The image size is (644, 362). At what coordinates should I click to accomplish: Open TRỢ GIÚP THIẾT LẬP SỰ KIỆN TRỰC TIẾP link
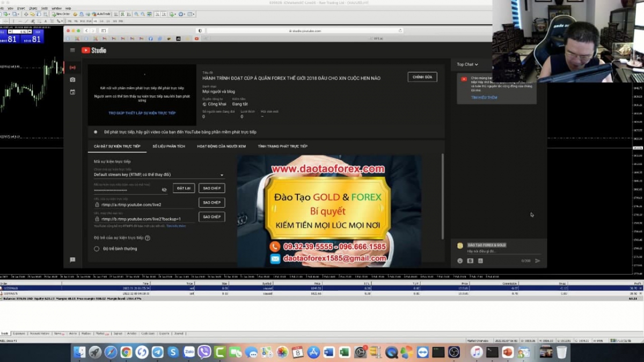click(x=142, y=113)
